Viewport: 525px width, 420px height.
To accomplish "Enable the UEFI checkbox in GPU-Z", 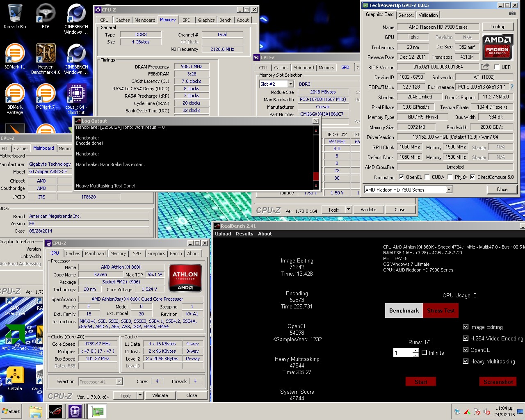I will pos(497,67).
